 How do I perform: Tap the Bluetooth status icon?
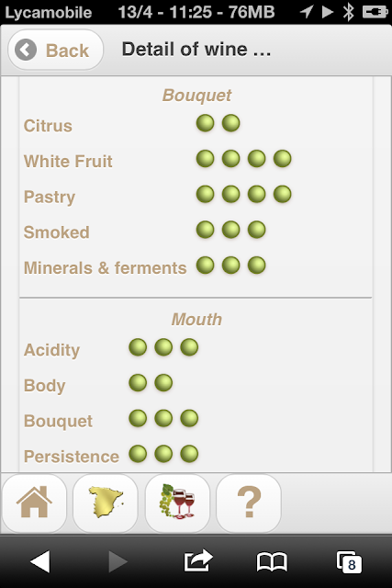[x=349, y=12]
